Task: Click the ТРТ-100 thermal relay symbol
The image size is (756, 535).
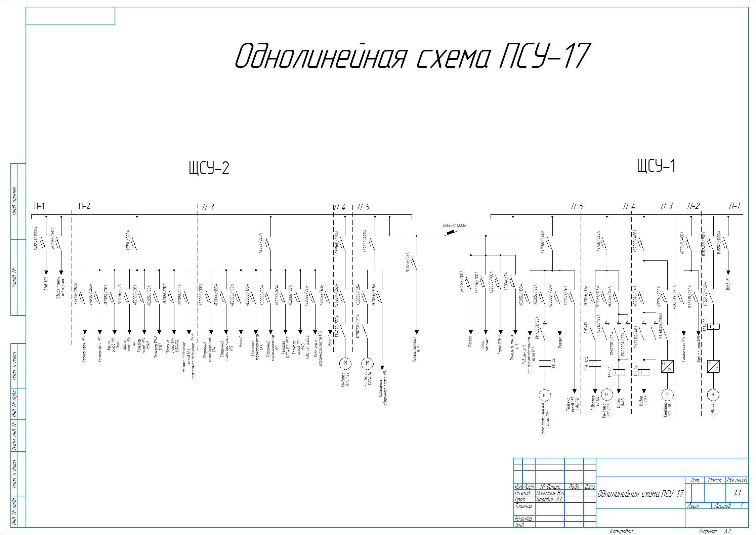Action: pos(713,326)
